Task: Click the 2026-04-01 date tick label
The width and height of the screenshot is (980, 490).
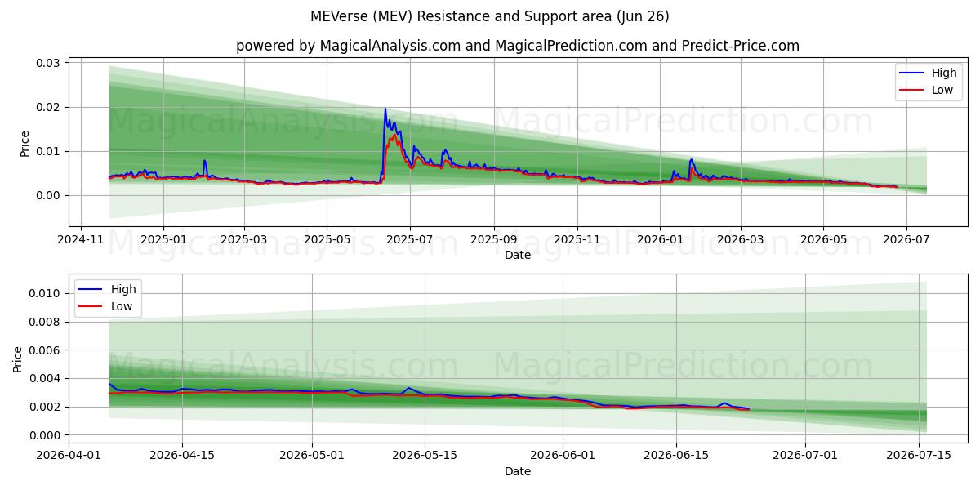Action: click(69, 456)
